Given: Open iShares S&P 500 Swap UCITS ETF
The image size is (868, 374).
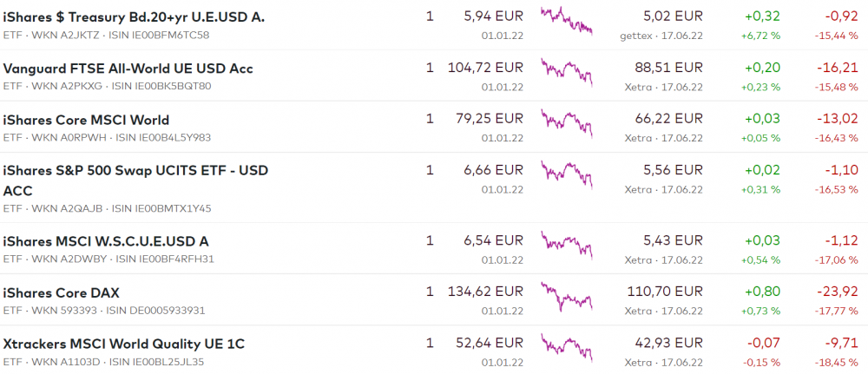Looking at the screenshot, I should [x=135, y=171].
